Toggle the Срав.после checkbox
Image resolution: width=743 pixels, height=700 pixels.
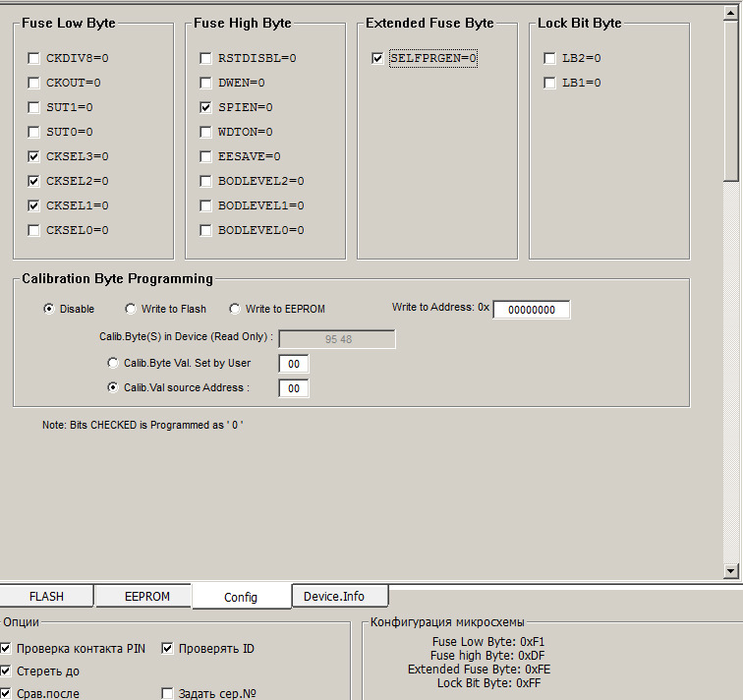(5, 693)
